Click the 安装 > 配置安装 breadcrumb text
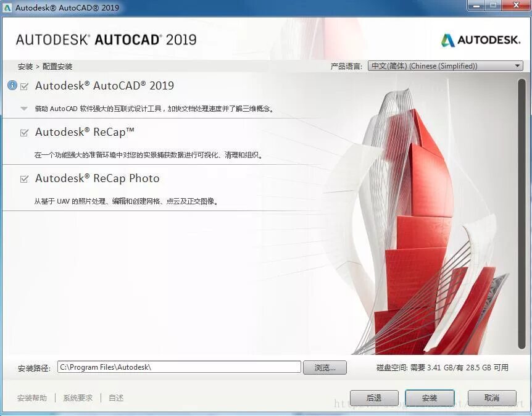The height and width of the screenshot is (416, 532). point(45,67)
